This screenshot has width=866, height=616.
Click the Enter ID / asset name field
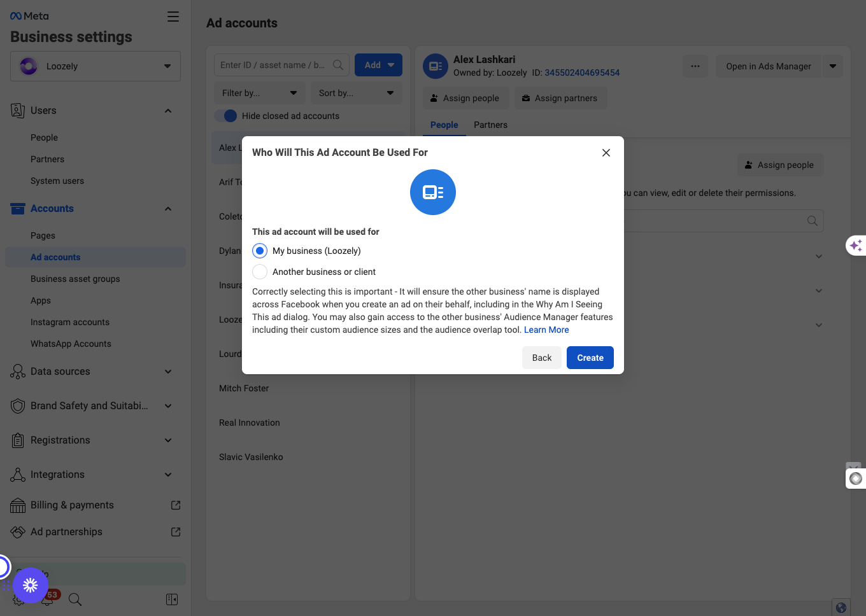(281, 65)
